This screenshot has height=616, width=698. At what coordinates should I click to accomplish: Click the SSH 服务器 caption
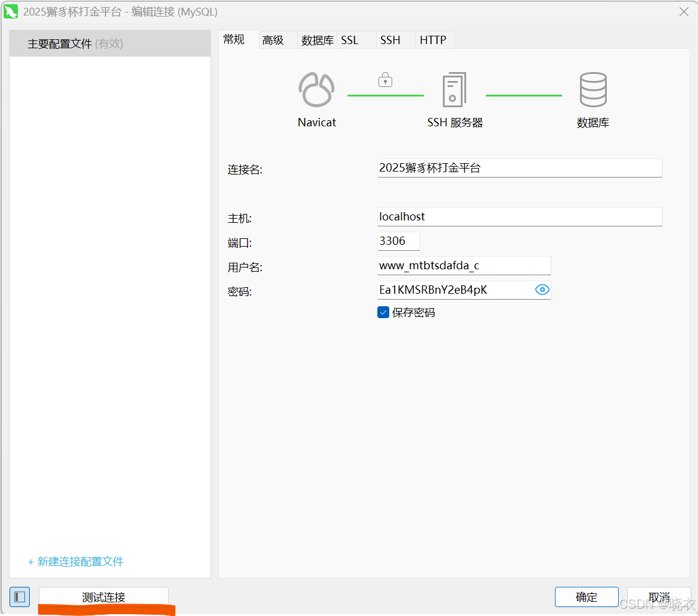click(x=455, y=122)
